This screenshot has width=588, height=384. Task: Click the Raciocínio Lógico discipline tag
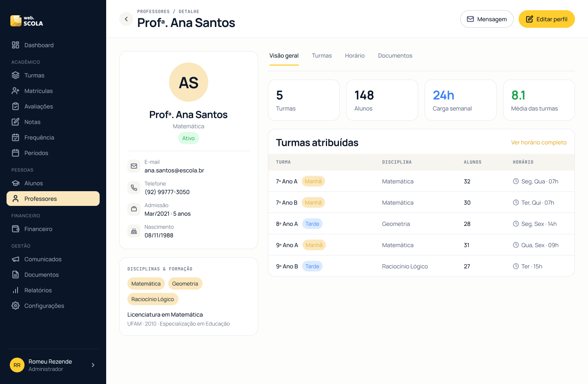pos(153,299)
